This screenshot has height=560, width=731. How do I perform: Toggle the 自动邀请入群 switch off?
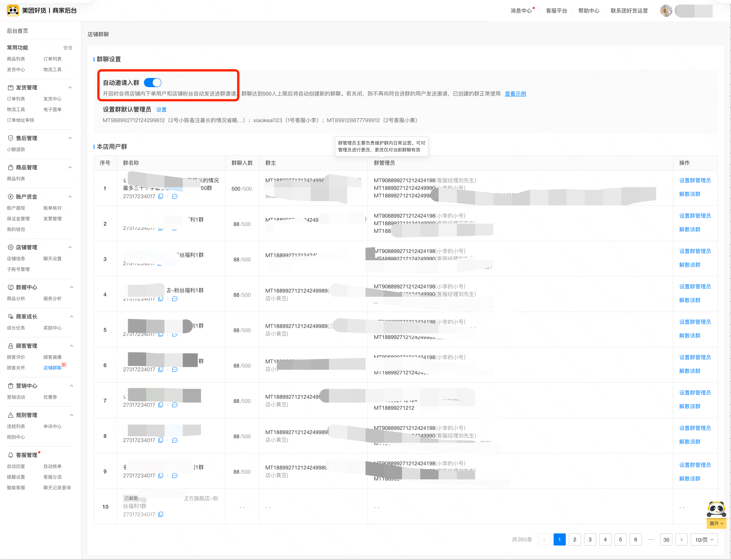(153, 83)
